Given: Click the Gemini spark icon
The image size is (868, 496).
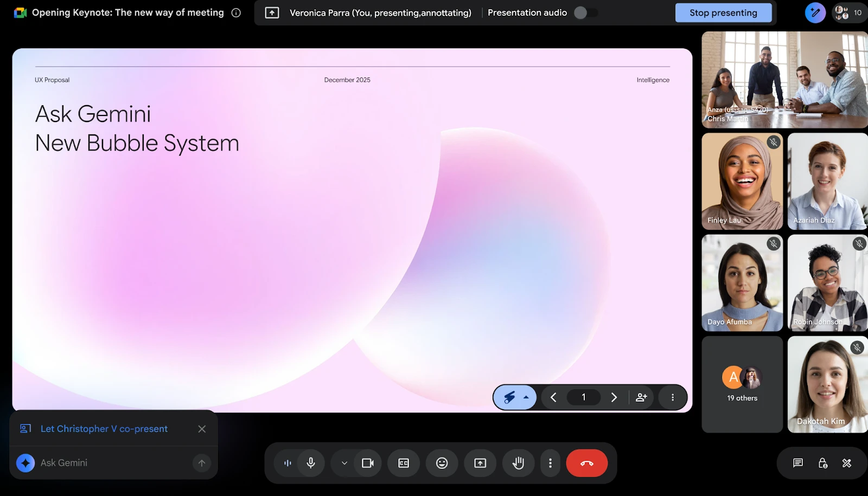Looking at the screenshot, I should pyautogui.click(x=25, y=463).
